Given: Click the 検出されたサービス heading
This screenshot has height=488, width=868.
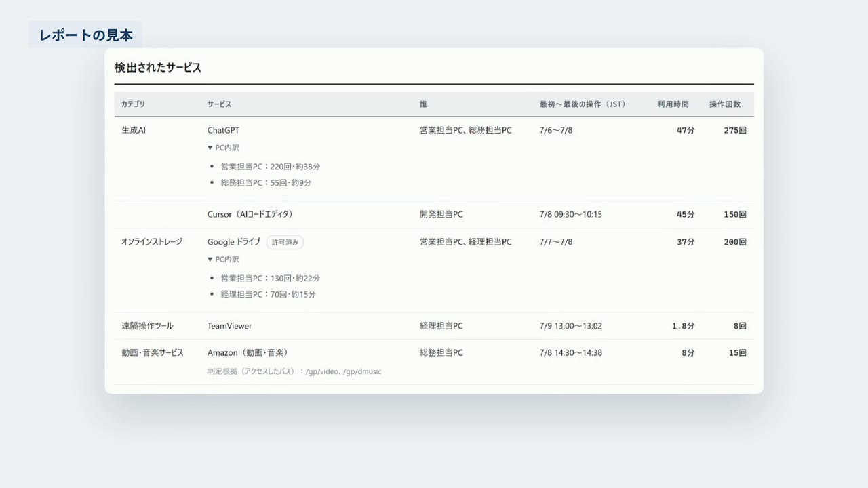Looking at the screenshot, I should pyautogui.click(x=157, y=68).
